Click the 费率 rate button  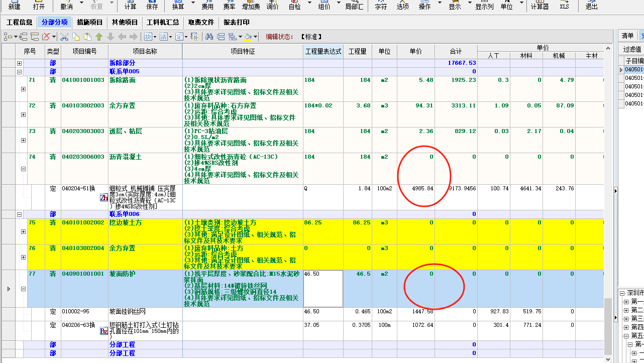pos(229,5)
